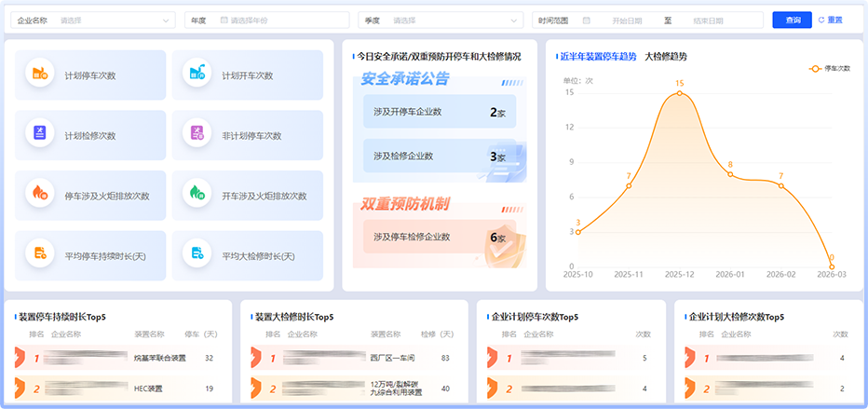Click the 烷基苯联合装置 cell
868x409 pixels.
160,358
